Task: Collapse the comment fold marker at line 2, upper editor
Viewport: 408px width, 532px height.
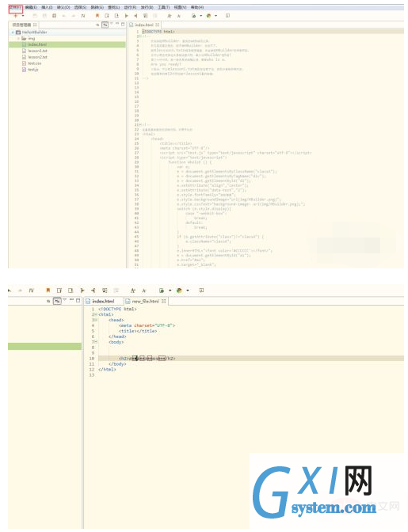Action: tap(139, 36)
